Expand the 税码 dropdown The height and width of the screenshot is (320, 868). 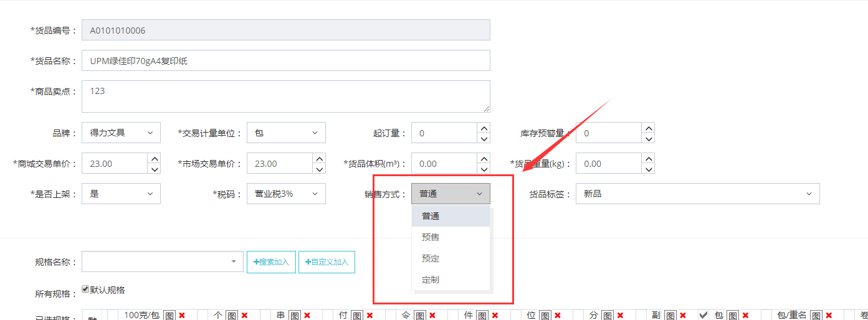(286, 194)
